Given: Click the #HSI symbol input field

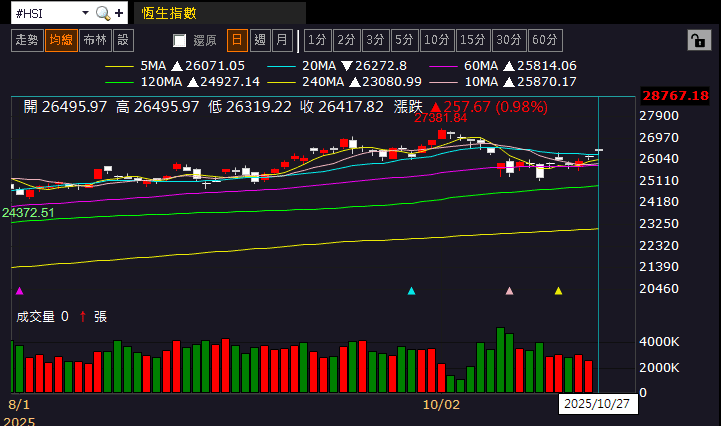Looking at the screenshot, I should [x=46, y=13].
